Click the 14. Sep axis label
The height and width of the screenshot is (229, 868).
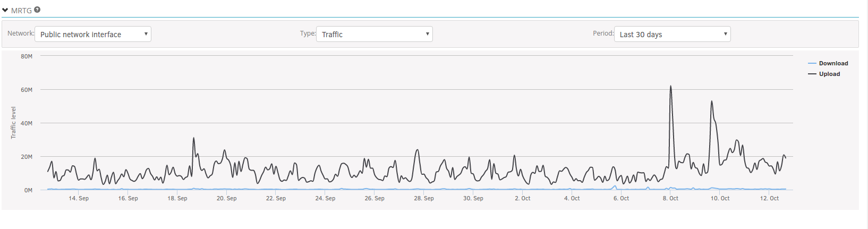79,198
